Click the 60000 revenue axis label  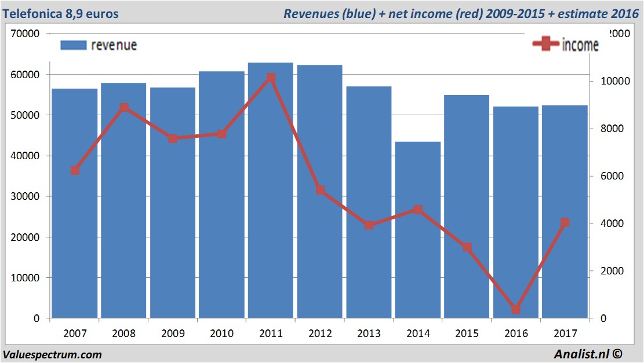pos(25,75)
